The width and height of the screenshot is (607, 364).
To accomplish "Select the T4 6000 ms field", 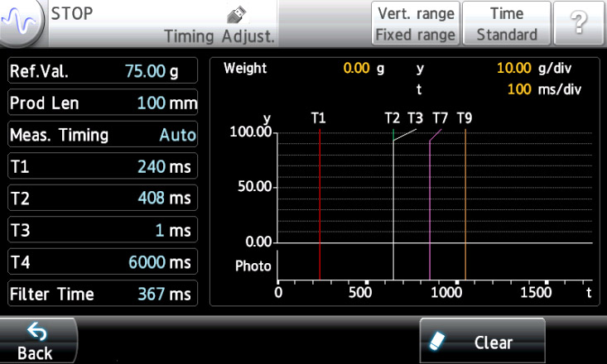I will point(103,262).
